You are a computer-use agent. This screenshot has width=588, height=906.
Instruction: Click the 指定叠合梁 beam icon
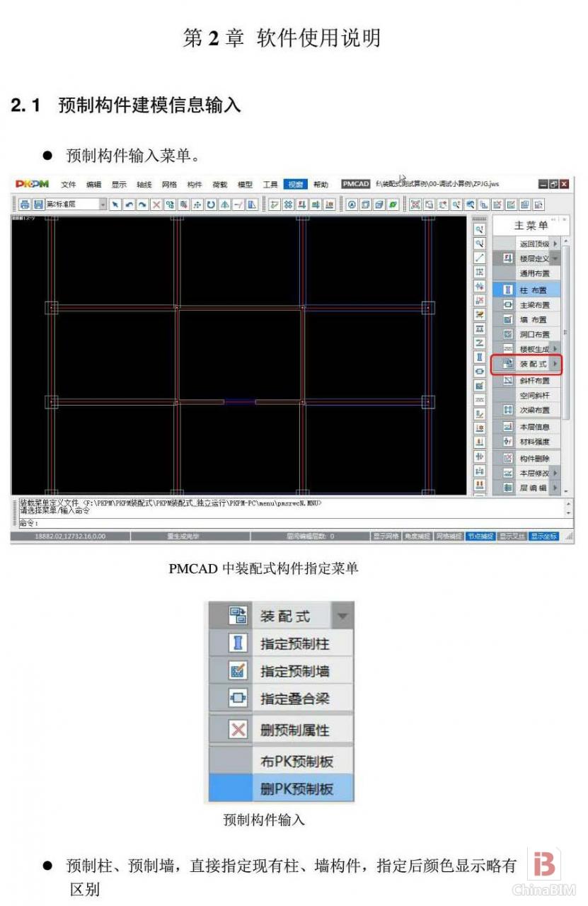click(x=238, y=699)
